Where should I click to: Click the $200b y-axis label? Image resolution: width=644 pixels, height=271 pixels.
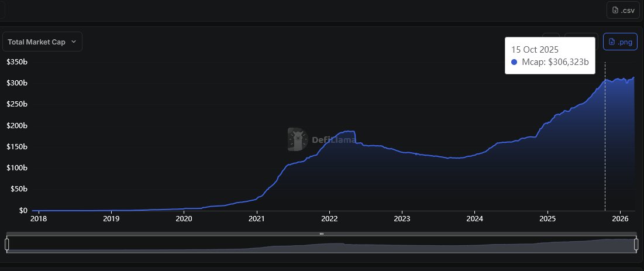(17, 125)
